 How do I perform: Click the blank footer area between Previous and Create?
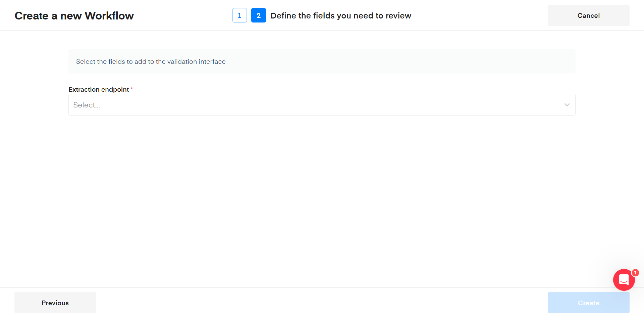click(322, 303)
